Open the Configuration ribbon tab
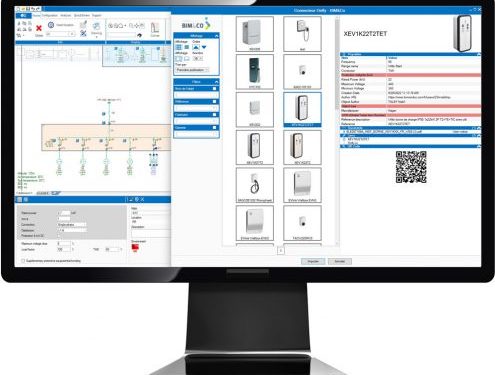This screenshot has height=375, width=495. coord(49,15)
